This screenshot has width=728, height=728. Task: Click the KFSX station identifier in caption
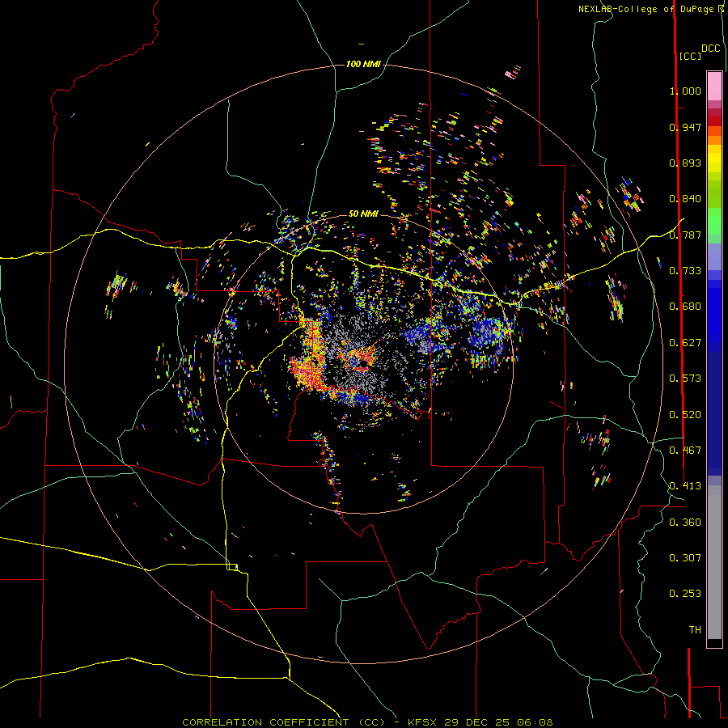pyautogui.click(x=422, y=722)
